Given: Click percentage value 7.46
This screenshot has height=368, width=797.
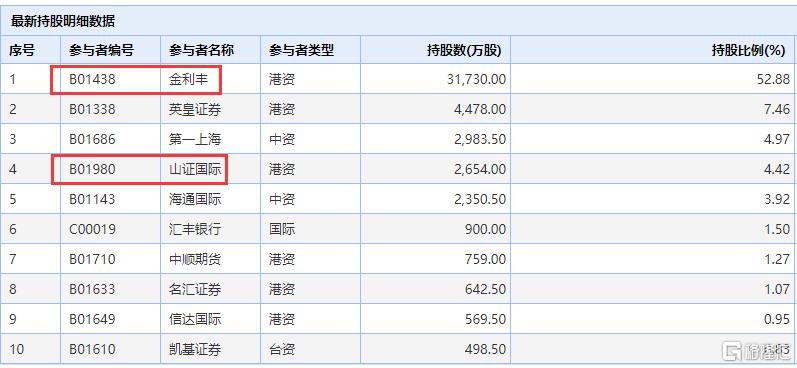Looking at the screenshot, I should click(x=776, y=110).
